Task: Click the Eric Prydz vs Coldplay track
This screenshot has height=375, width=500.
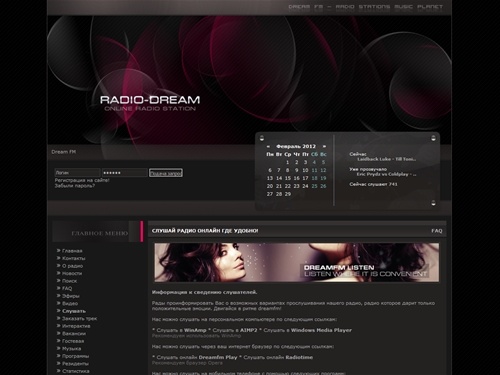Action: click(x=387, y=174)
